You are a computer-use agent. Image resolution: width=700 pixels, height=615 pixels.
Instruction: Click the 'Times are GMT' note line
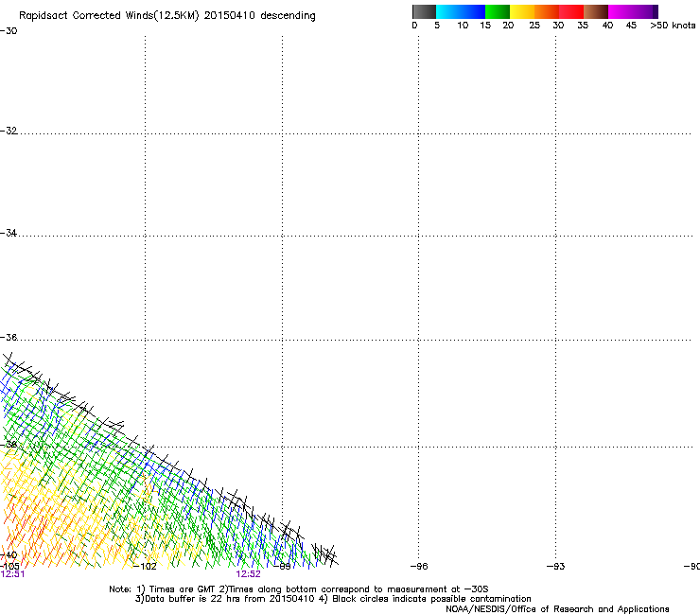pyautogui.click(x=299, y=589)
